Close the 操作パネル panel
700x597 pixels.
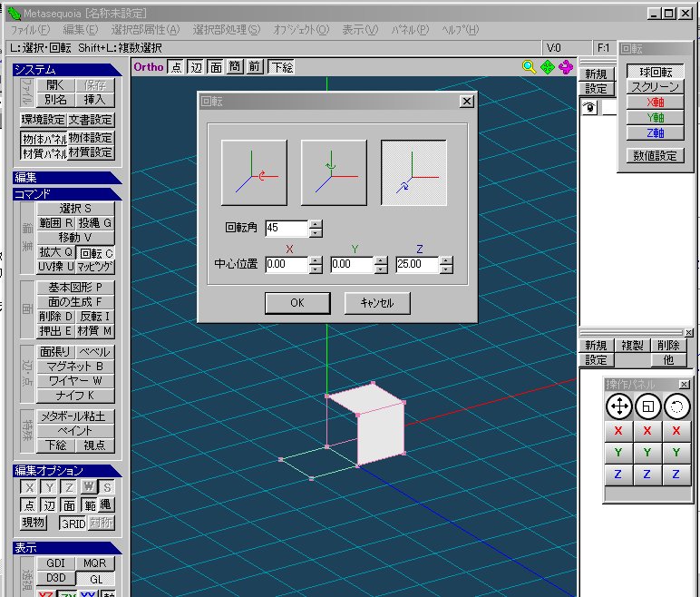pyautogui.click(x=684, y=385)
